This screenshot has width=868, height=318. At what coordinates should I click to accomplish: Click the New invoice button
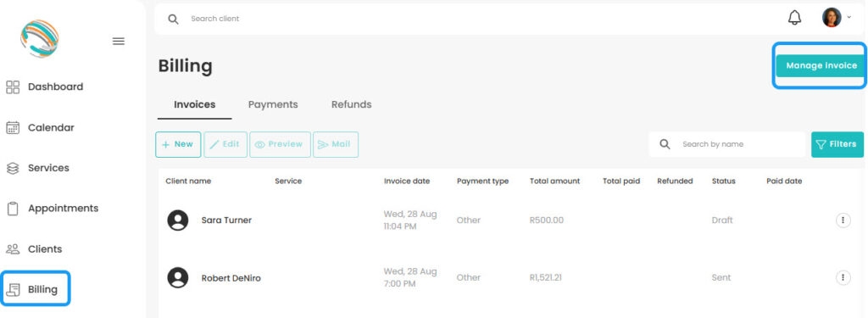pyautogui.click(x=178, y=144)
